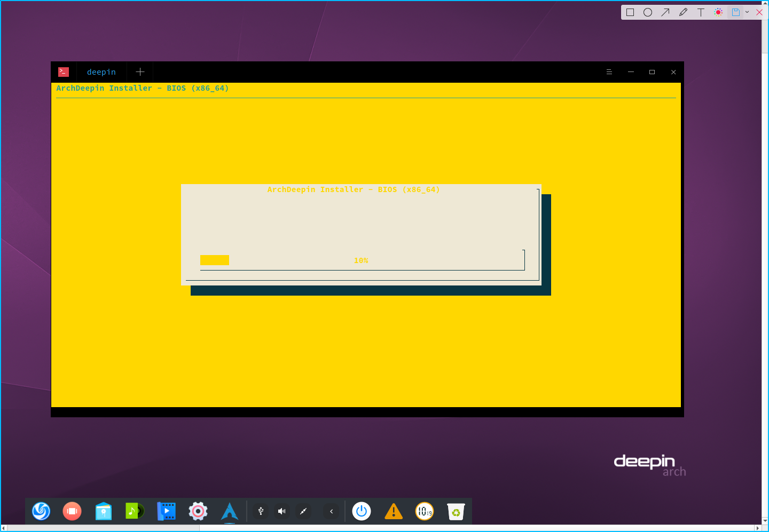The image size is (769, 532).
Task: Select the text tool in screenshot toolbar
Action: (x=701, y=12)
